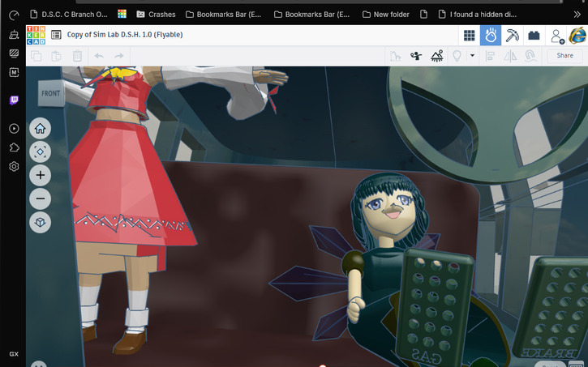Open browser Settings gear in sidebar

(14, 166)
